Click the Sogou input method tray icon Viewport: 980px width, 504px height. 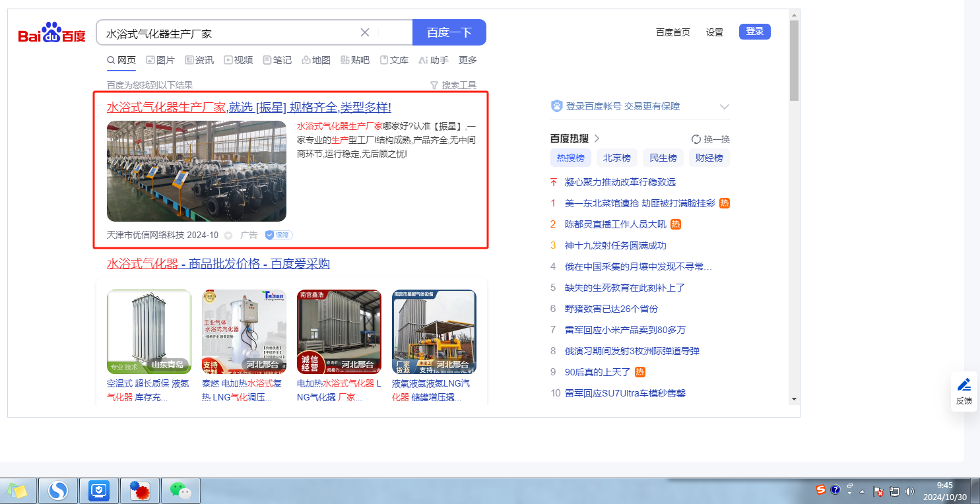pos(821,489)
